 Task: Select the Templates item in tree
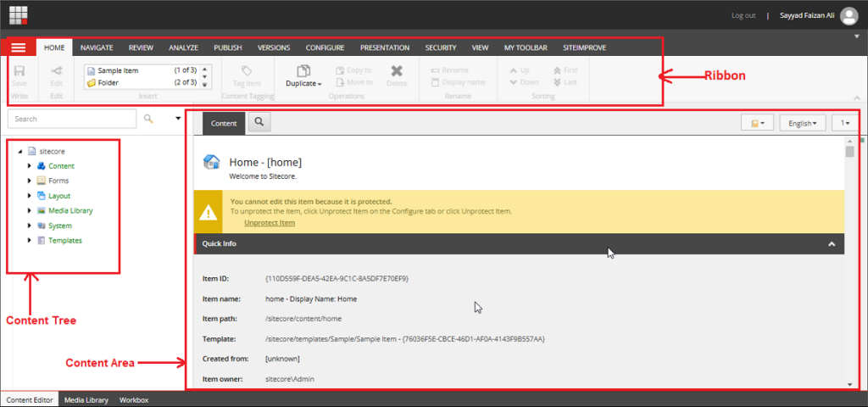pyautogui.click(x=64, y=241)
